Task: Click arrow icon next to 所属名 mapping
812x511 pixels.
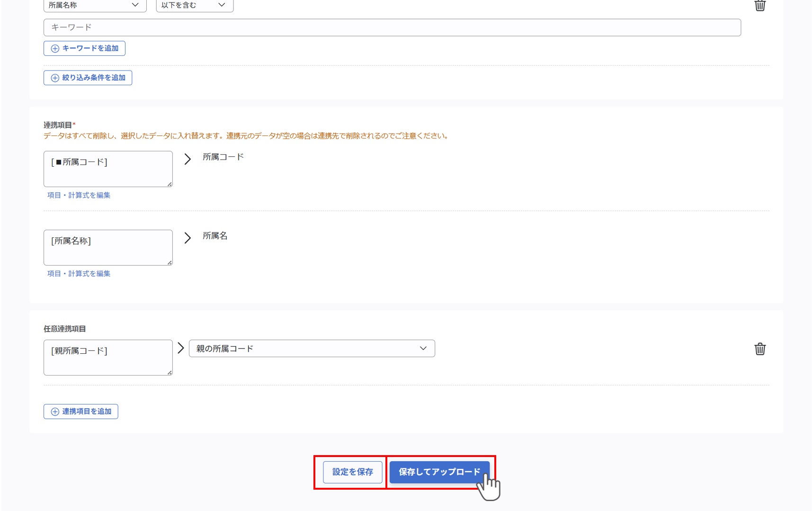Action: point(187,238)
